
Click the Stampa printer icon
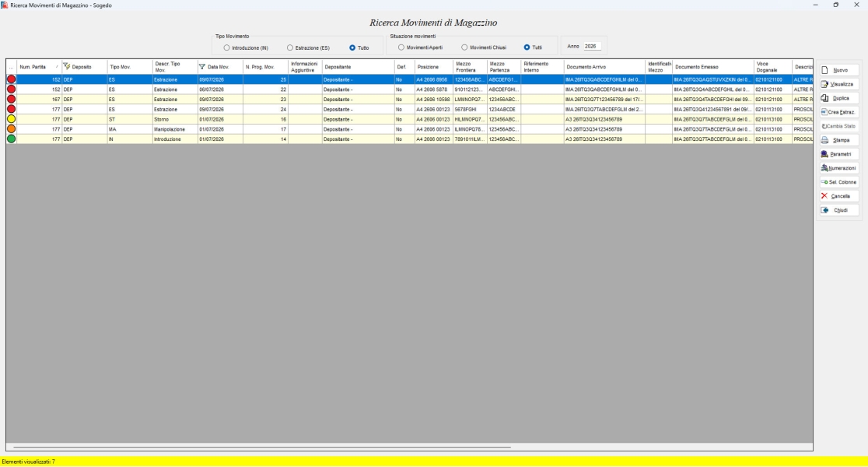pyautogui.click(x=824, y=140)
